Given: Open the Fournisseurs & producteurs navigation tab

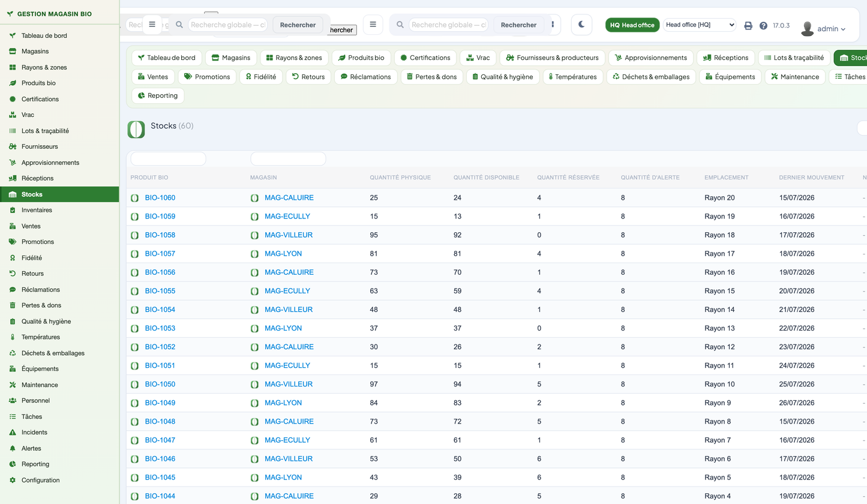Looking at the screenshot, I should pos(552,58).
